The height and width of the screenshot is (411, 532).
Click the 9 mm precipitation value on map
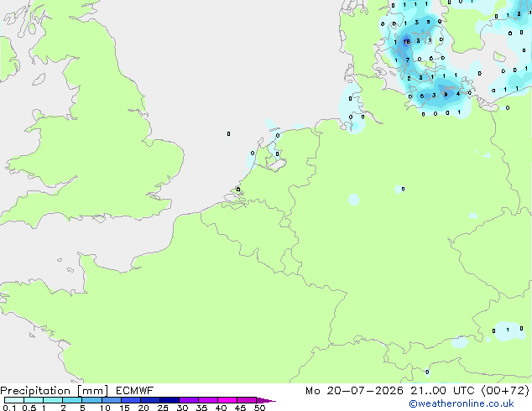[446, 94]
